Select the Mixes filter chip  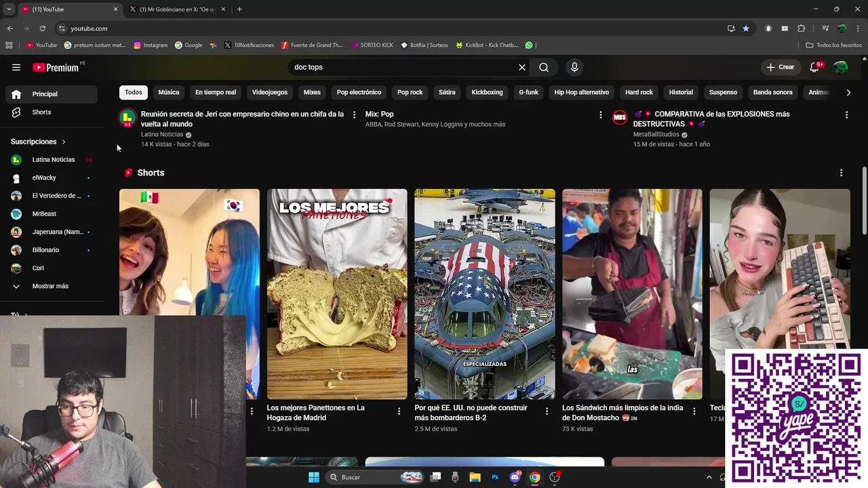coord(312,92)
